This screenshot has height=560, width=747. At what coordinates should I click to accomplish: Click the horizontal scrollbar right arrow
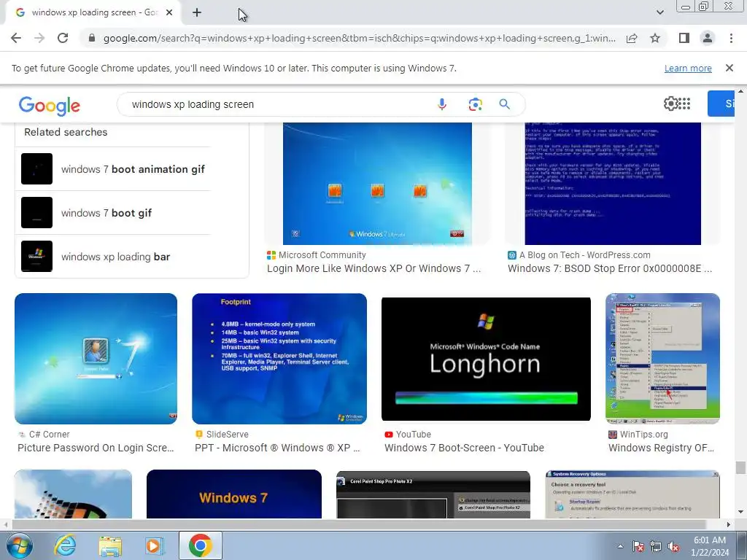729,524
